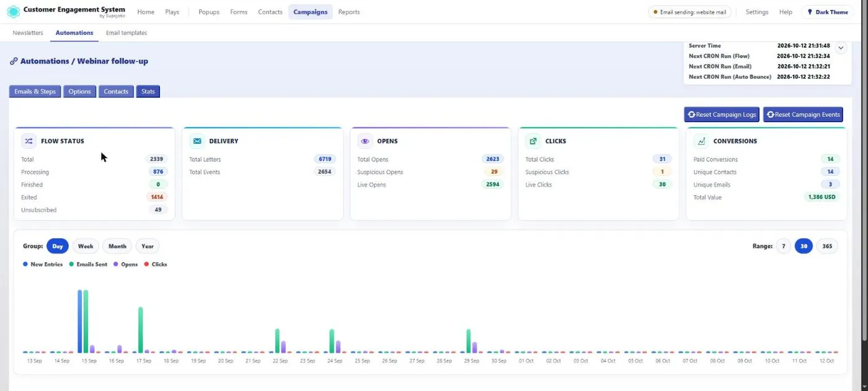Open the Home menu
Screen dimensions: 868x391
[x=146, y=12]
